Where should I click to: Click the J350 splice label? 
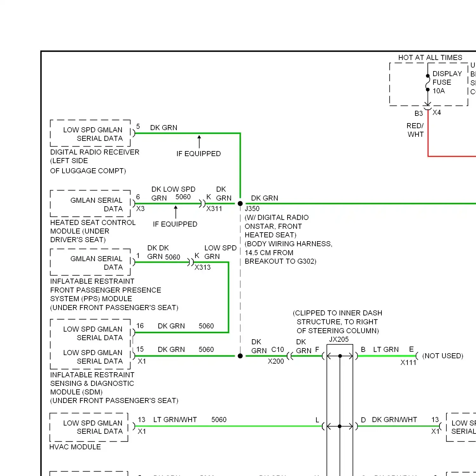[252, 208]
